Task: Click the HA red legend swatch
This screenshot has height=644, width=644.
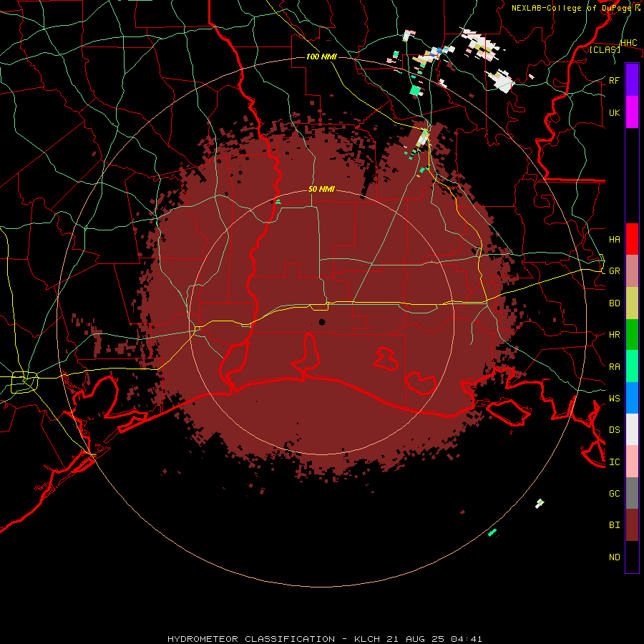Action: tap(632, 239)
